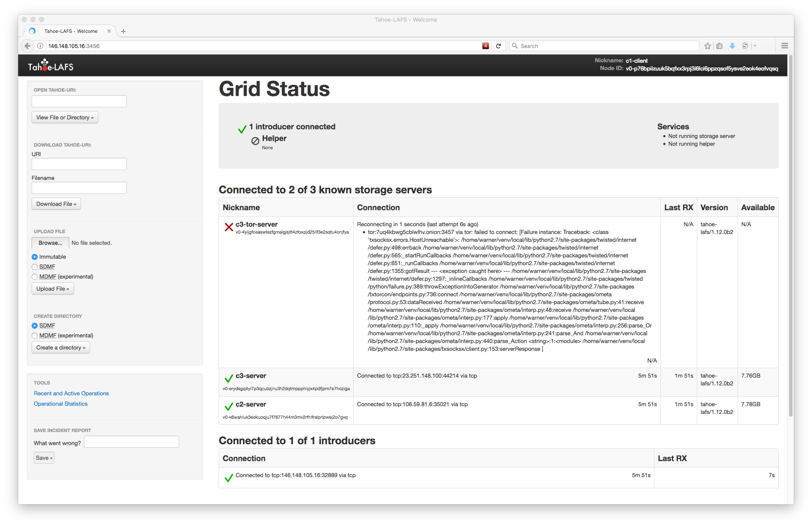The image size is (812, 526).
Task: Switch to Tahoe-LAFS Welcome browser tab
Action: (70, 31)
